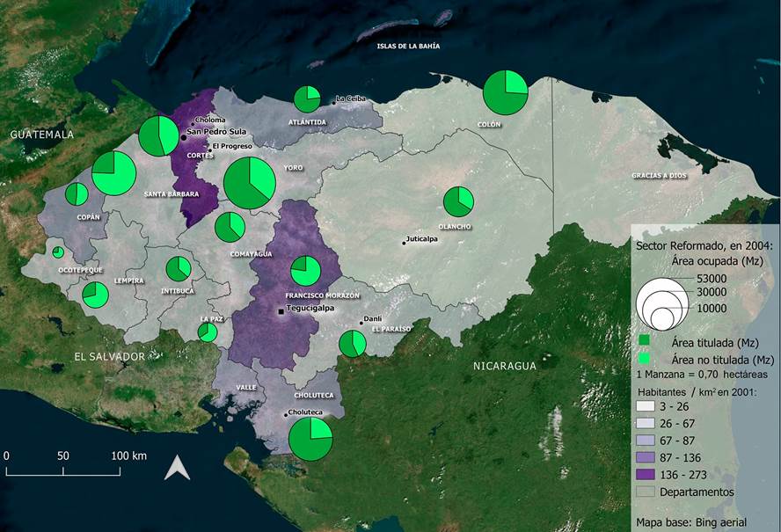Screen dimensions: 781x532
Task: Click the Francisco Morazán pie chart
Action: 305,271
